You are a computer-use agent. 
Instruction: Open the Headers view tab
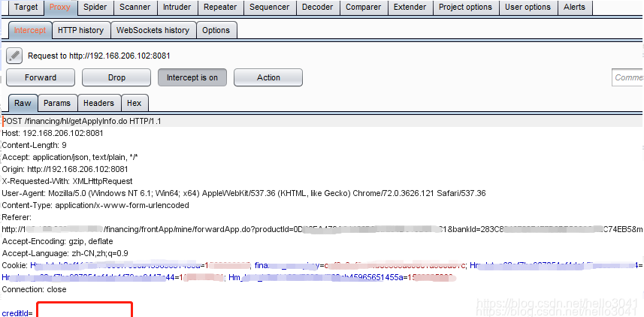point(98,103)
